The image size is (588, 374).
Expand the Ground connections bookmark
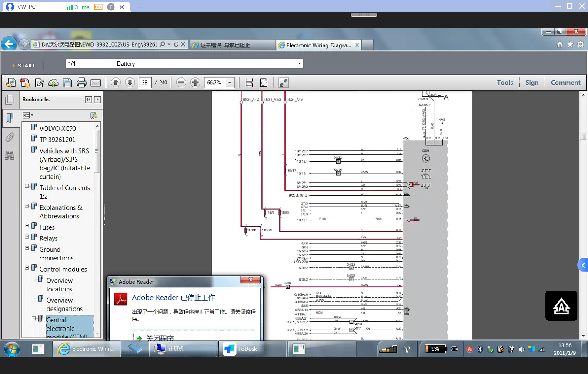27,248
